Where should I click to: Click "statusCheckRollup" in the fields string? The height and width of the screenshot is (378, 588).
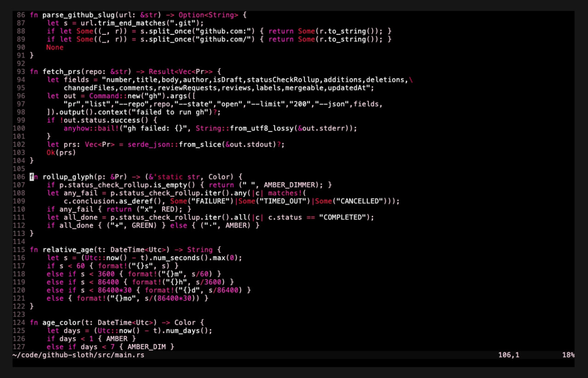pos(283,80)
